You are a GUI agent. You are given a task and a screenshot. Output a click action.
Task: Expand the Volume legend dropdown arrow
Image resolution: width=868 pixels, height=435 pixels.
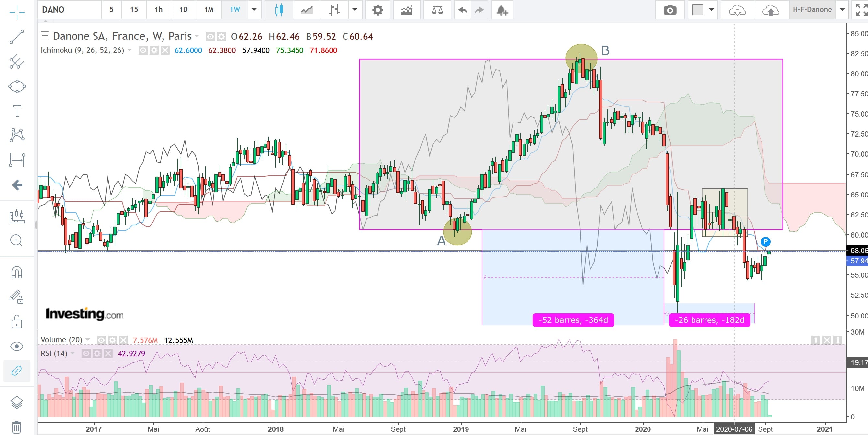(x=88, y=339)
